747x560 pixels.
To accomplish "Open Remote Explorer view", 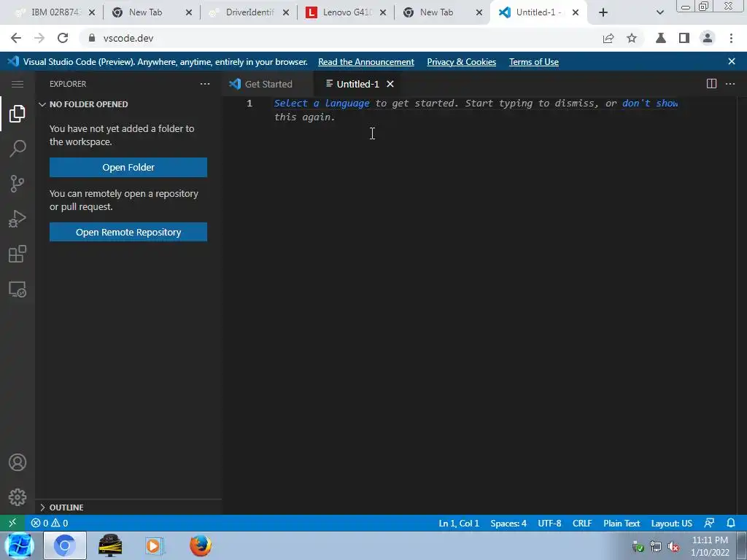I will pyautogui.click(x=18, y=289).
